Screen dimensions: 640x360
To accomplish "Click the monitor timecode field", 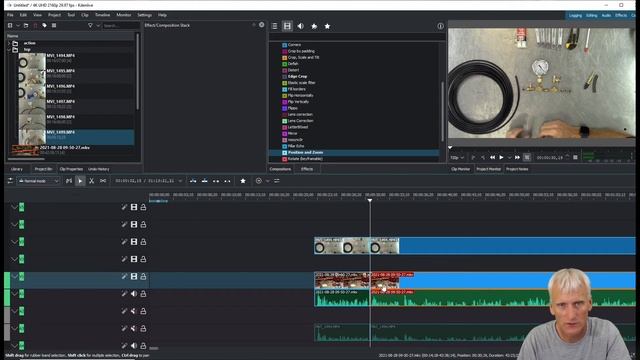I will [549, 158].
